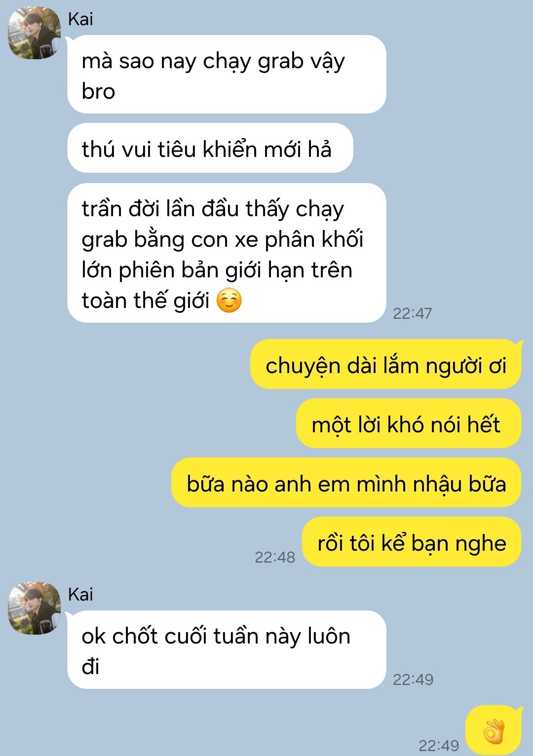Tap the smiling emoji in Kai's message
Viewport: 533px width, 756px height.
point(229,301)
